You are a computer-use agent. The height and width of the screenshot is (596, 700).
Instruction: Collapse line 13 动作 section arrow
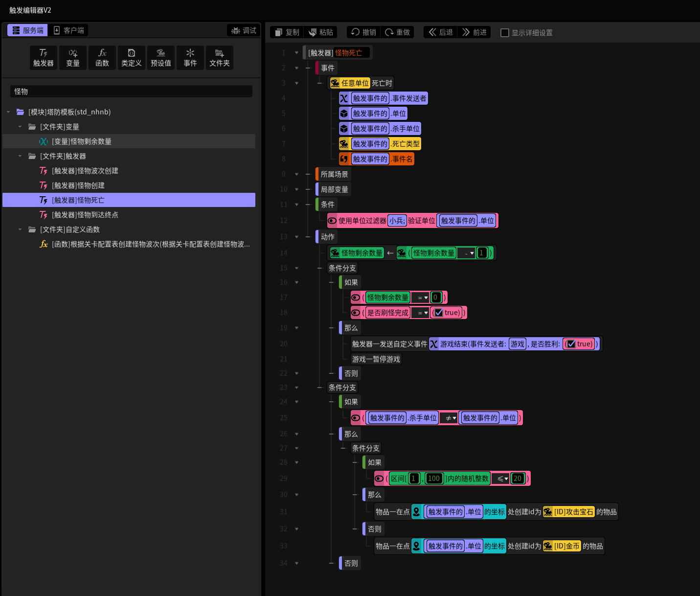[x=296, y=237]
